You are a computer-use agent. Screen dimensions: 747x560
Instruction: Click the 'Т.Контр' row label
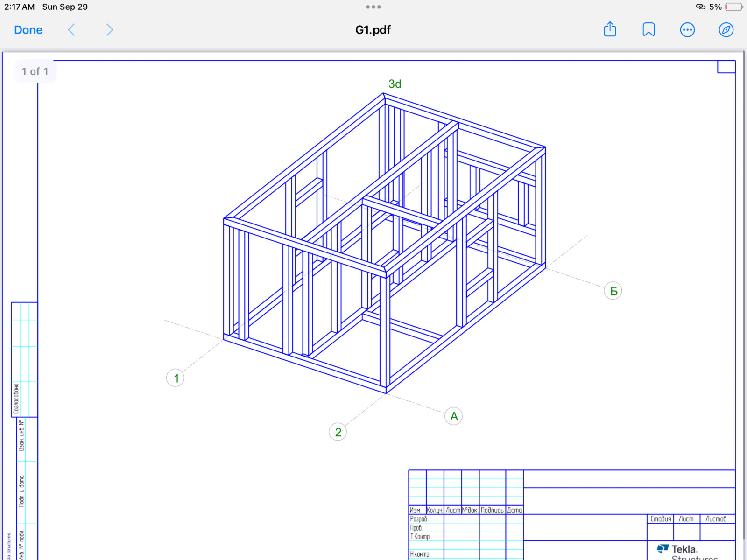pos(420,537)
